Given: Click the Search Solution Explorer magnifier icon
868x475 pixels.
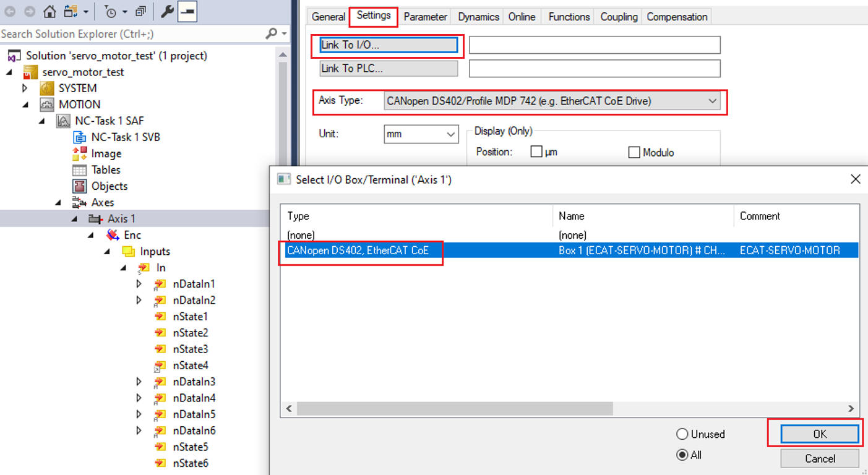Looking at the screenshot, I should (271, 33).
